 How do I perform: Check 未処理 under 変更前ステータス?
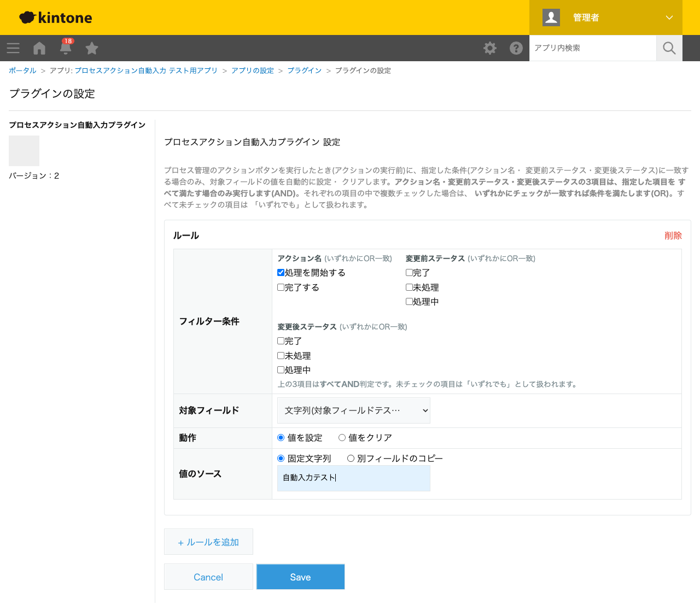pyautogui.click(x=409, y=288)
